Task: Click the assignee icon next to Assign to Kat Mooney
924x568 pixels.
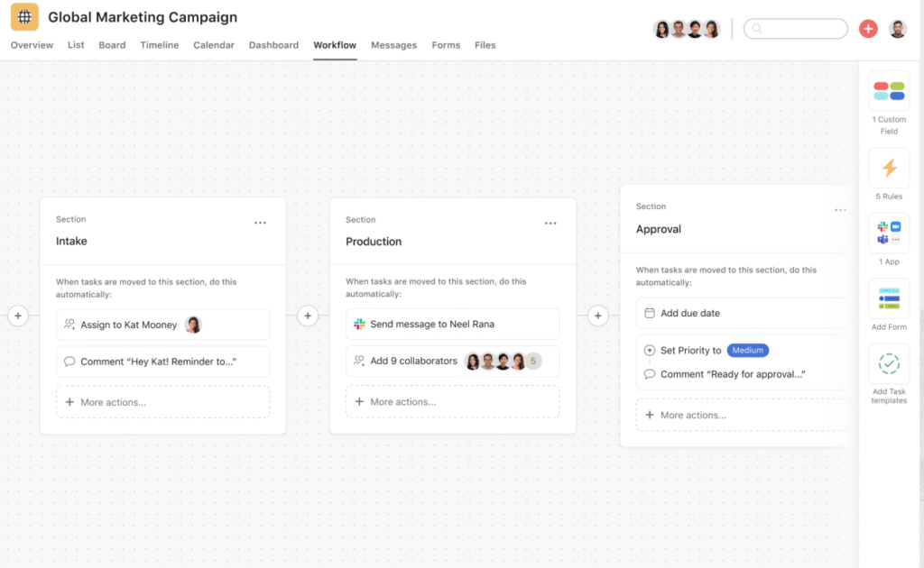Action: (71, 324)
